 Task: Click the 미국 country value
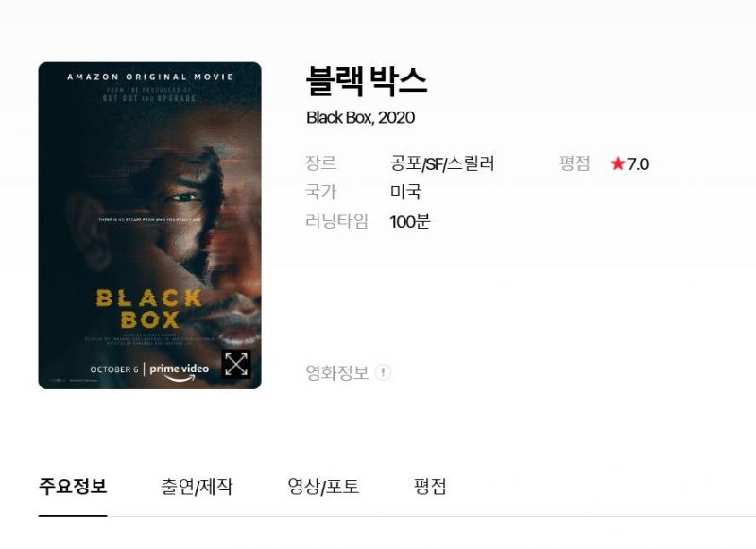point(405,192)
